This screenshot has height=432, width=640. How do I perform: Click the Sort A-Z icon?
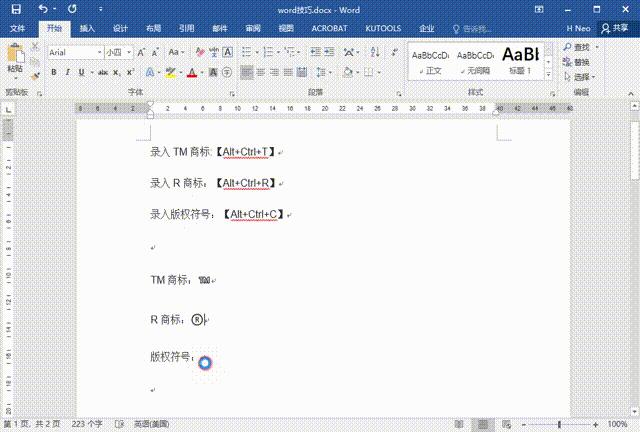pyautogui.click(x=375, y=52)
